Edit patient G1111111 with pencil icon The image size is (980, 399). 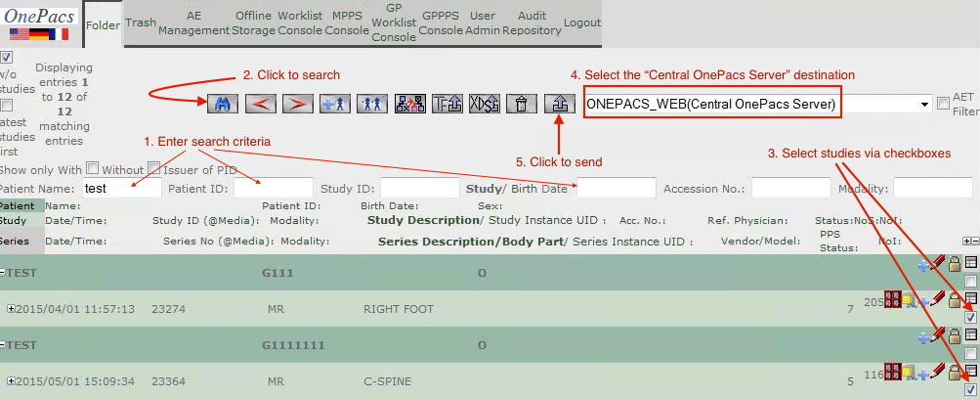tap(937, 335)
